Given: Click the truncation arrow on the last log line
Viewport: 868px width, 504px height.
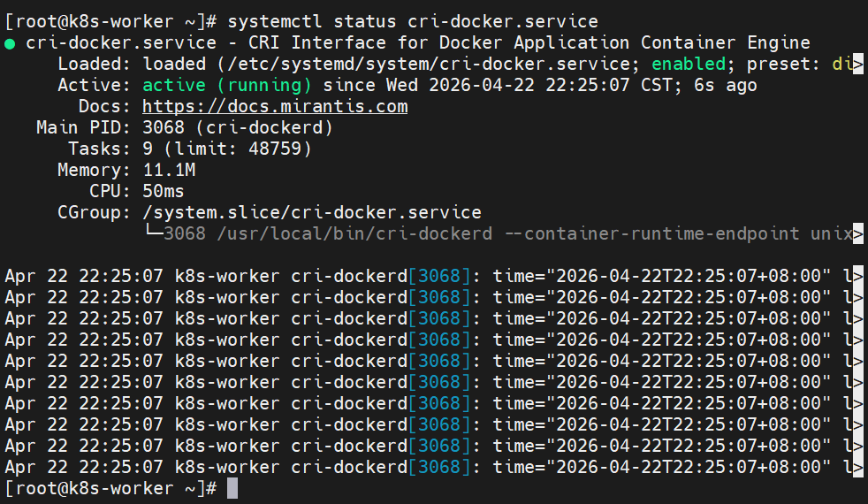Looking at the screenshot, I should 857,467.
